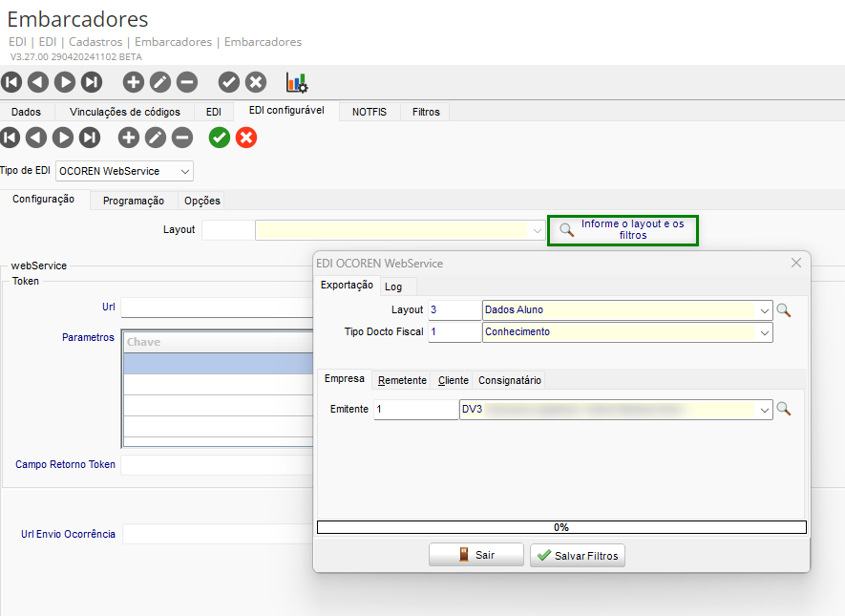Click the Url input field
The width and height of the screenshot is (845, 616).
point(217,308)
